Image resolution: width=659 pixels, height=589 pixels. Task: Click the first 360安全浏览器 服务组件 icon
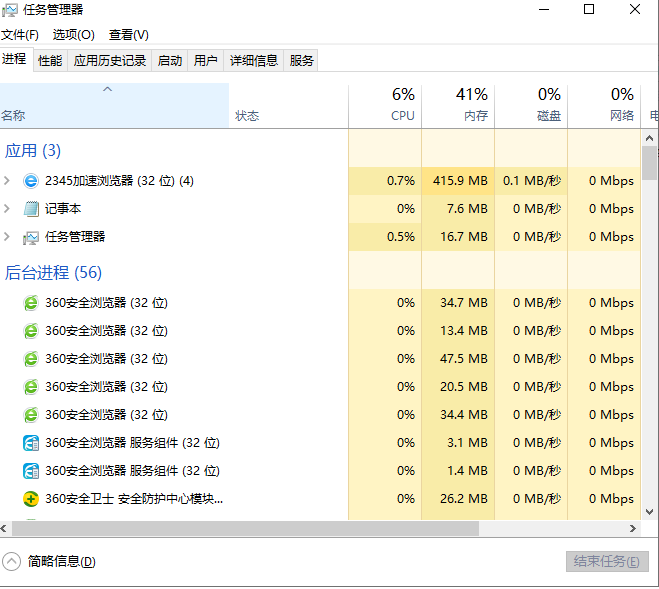[31, 443]
